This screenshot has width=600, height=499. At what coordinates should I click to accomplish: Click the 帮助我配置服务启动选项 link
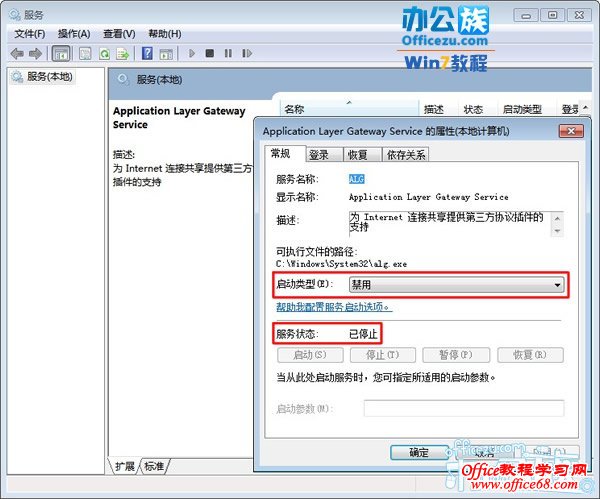coord(334,307)
